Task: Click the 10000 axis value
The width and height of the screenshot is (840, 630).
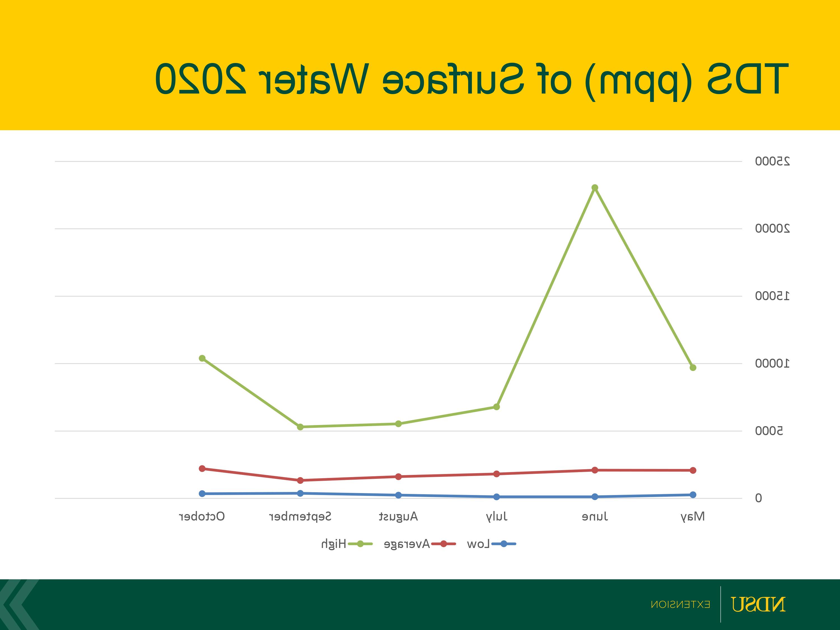Action: click(773, 363)
